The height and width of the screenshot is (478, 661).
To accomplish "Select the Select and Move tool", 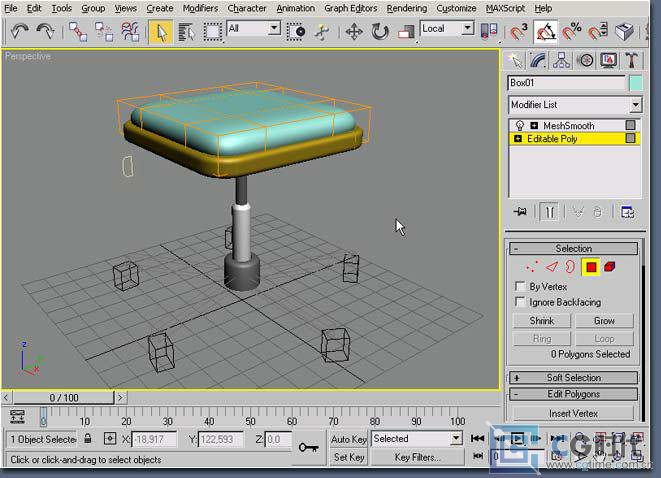I will (x=354, y=32).
